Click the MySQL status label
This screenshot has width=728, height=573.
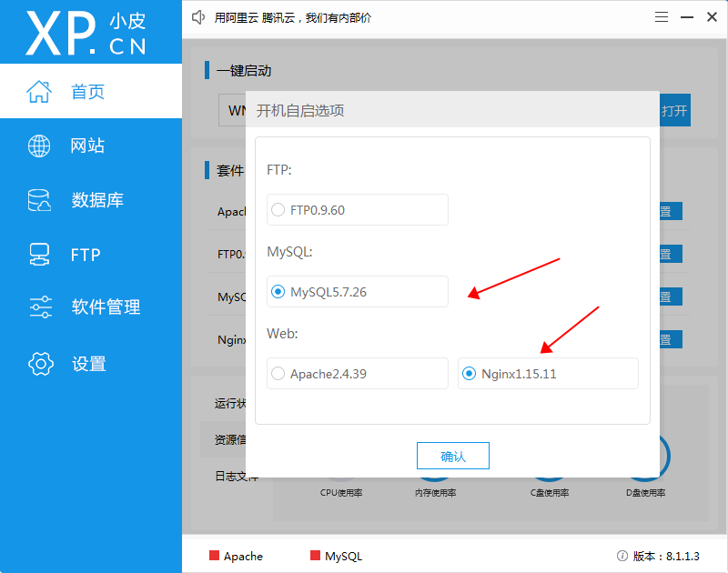click(344, 557)
